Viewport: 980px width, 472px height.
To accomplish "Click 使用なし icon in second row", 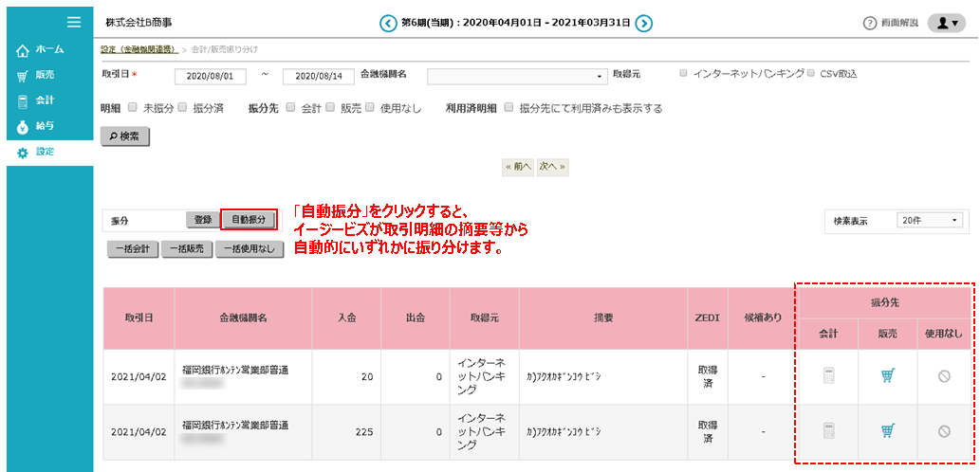I will point(944,431).
